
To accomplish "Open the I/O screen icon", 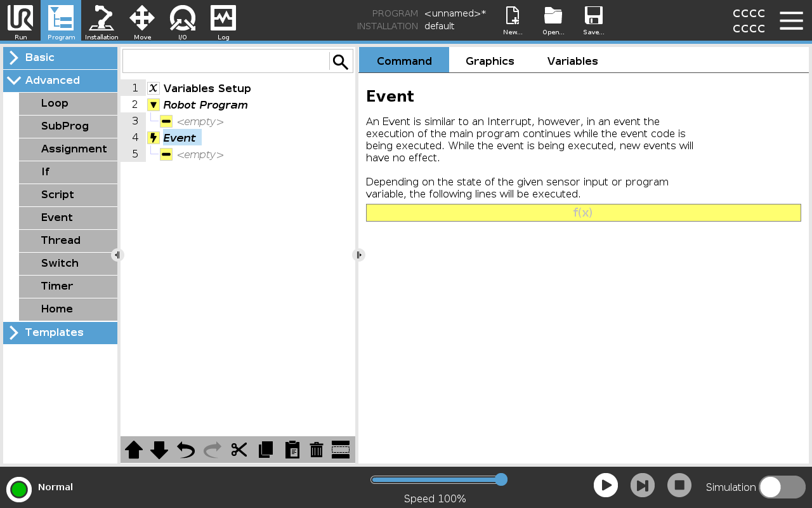I will pos(182,21).
